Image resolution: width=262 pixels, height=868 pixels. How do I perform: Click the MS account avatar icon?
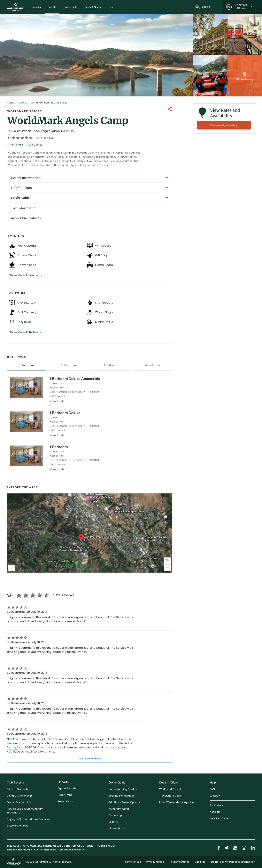pyautogui.click(x=229, y=7)
